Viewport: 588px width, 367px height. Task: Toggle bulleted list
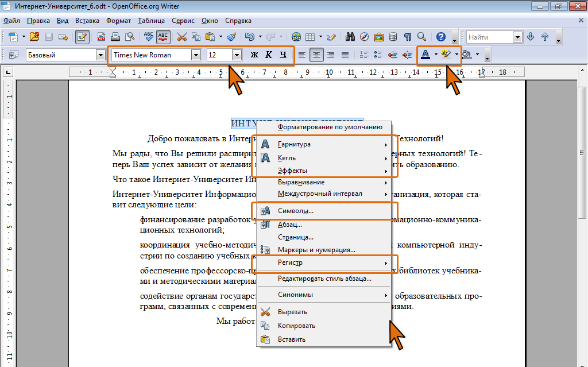click(378, 55)
